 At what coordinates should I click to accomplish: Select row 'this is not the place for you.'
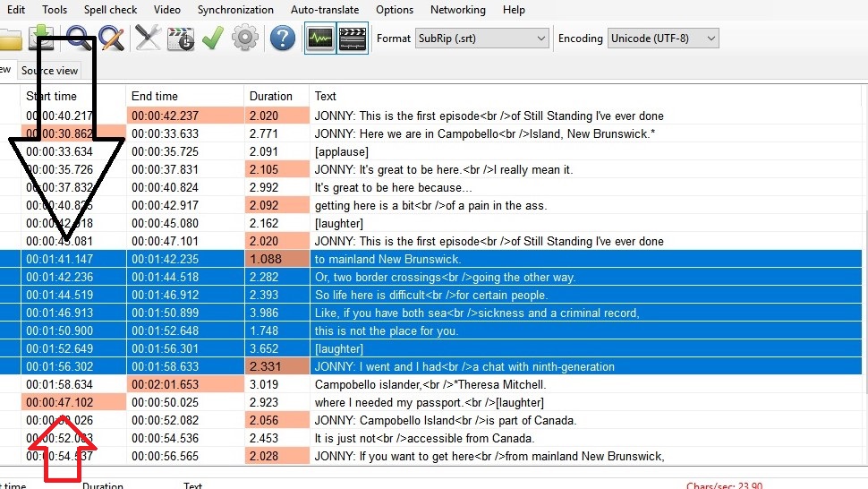click(x=430, y=330)
